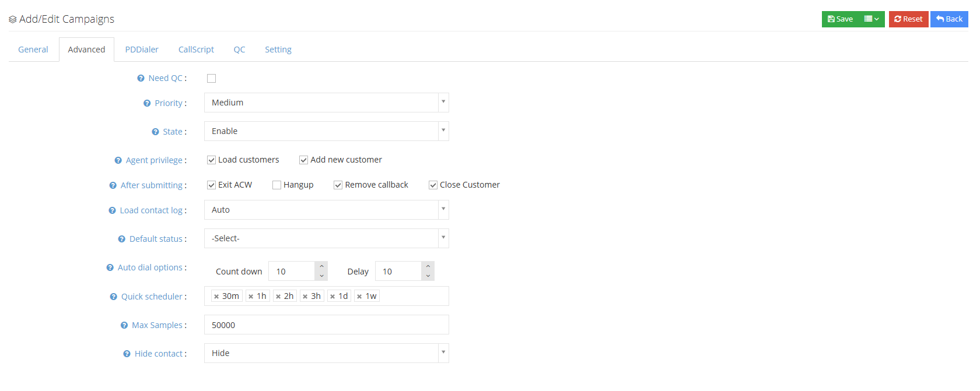Viewport: 980px width, 391px height.
Task: Remove the 1d scheduler tag
Action: 332,297
